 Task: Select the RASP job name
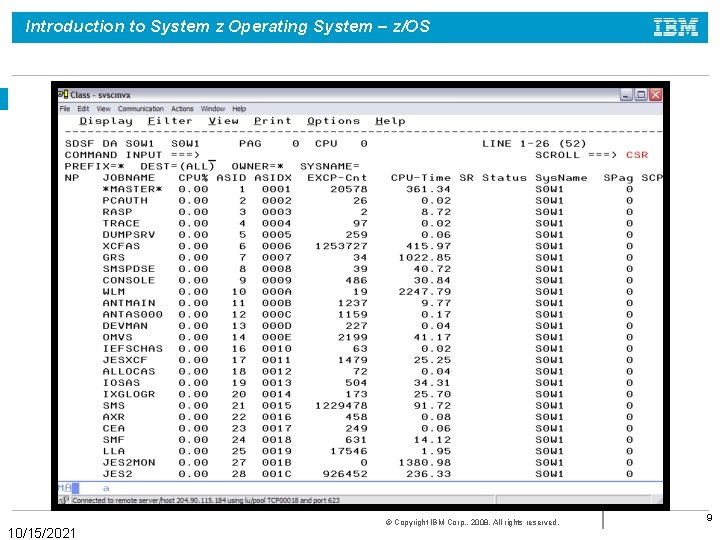tap(118, 212)
